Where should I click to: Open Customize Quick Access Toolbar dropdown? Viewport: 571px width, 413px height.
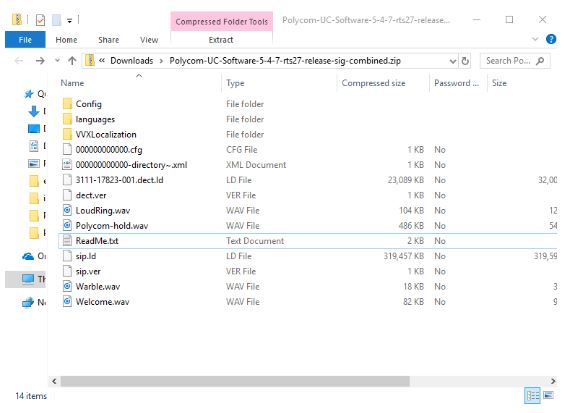(70, 21)
